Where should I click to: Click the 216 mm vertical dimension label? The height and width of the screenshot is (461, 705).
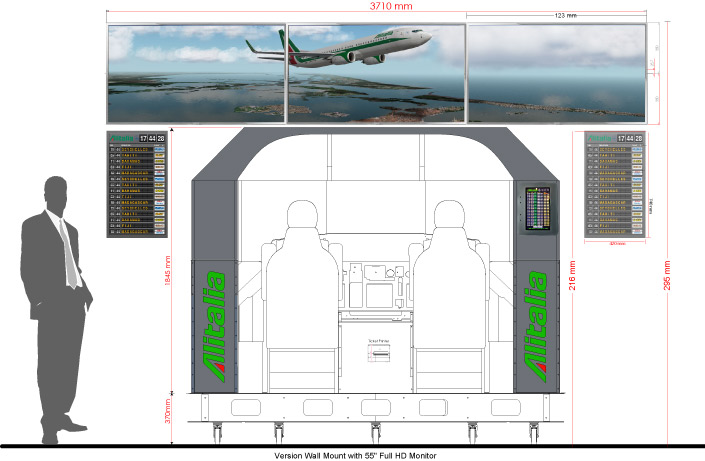click(x=572, y=275)
